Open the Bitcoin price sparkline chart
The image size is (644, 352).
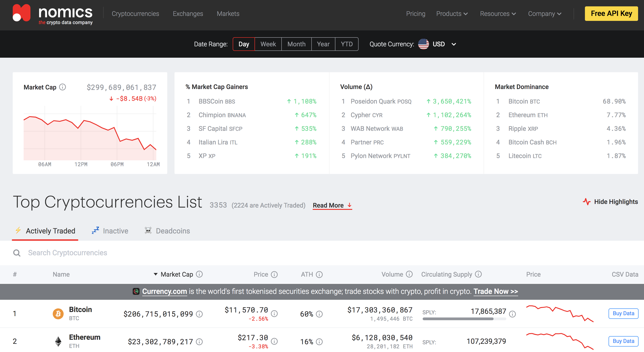point(560,314)
